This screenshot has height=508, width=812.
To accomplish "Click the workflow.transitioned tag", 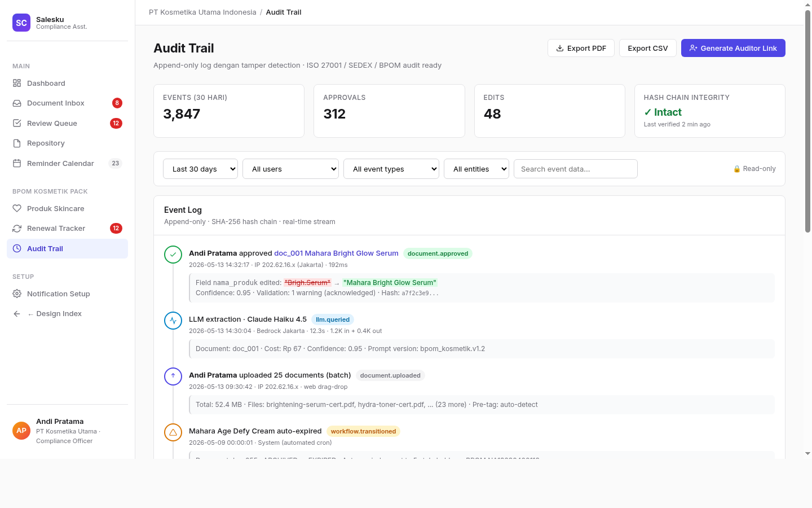I will point(363,431).
